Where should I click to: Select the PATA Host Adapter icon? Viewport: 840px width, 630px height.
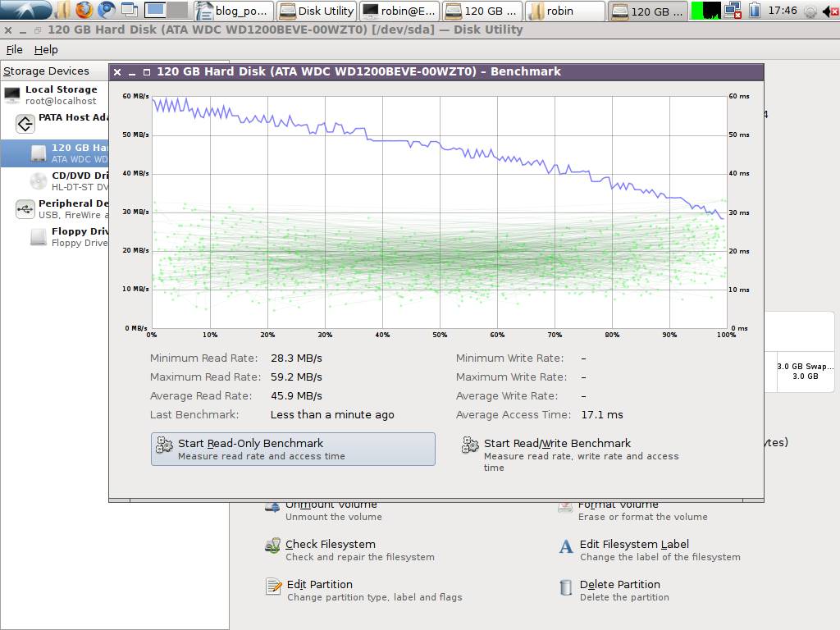click(x=25, y=124)
